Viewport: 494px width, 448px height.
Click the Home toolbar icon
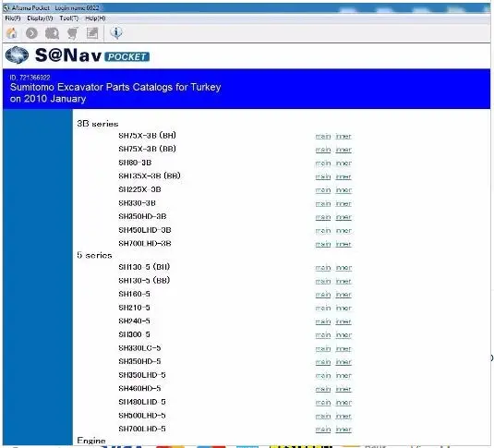(x=12, y=32)
